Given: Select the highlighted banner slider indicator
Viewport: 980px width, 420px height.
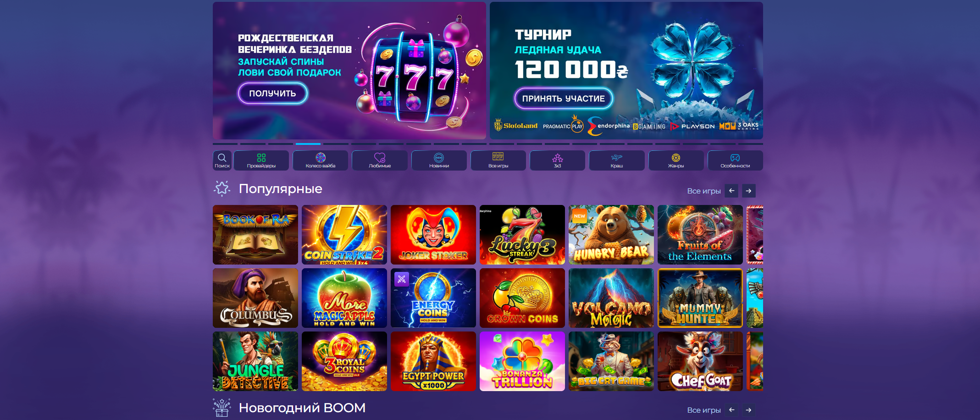Looking at the screenshot, I should (x=308, y=144).
